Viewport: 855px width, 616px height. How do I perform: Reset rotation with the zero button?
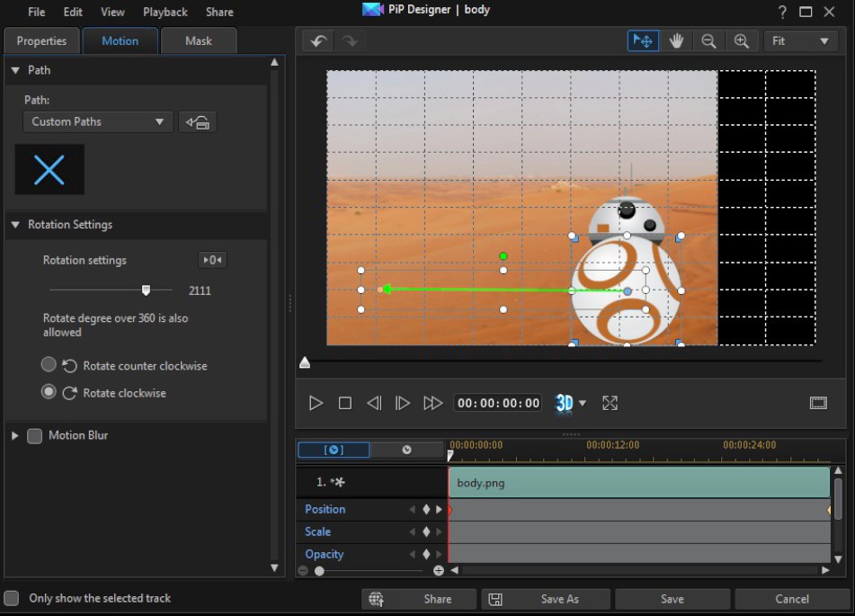click(x=212, y=260)
